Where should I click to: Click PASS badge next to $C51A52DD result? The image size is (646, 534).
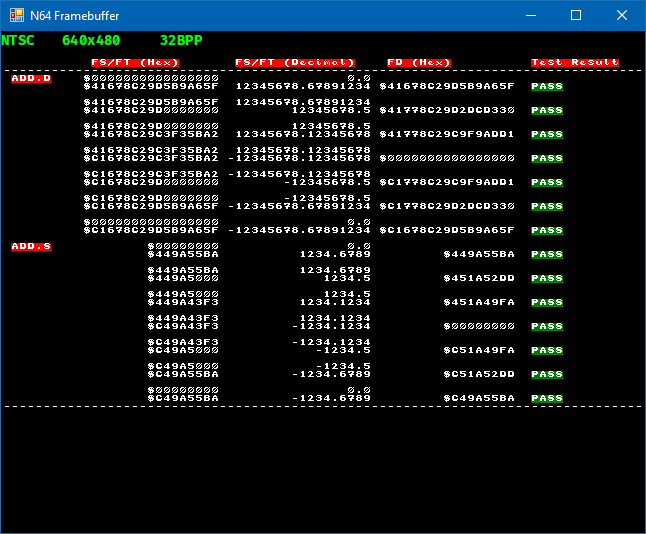tap(547, 374)
